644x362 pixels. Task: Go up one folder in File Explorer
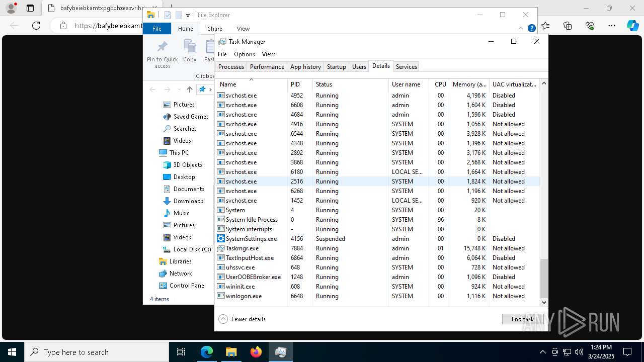pos(189,89)
